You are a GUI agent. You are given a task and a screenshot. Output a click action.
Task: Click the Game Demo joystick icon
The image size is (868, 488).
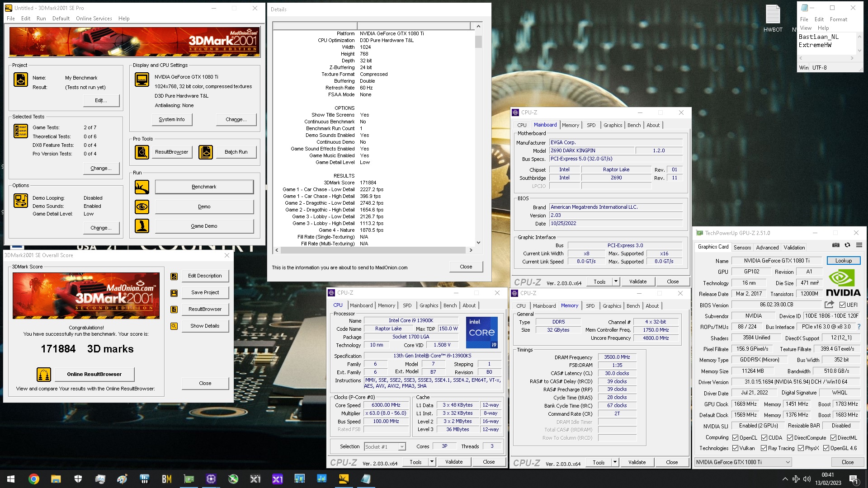pos(142,226)
